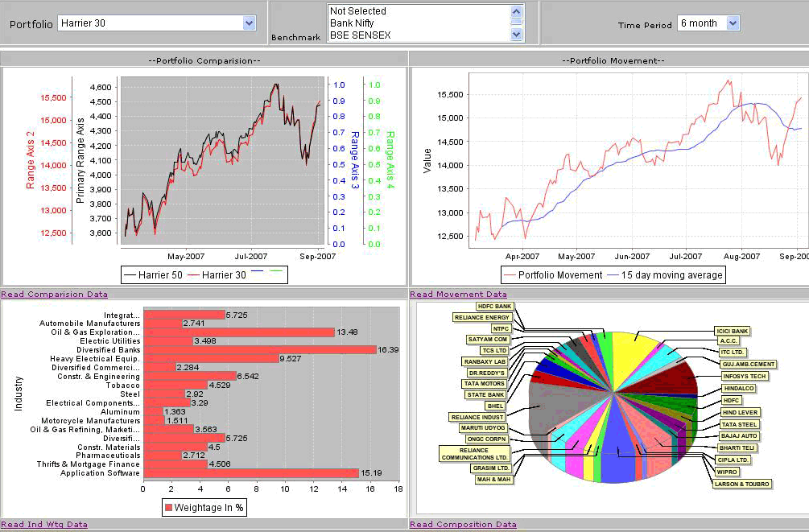Screen dimensions: 809x532
Task: Select BSE SENSEX in Benchmark list
Action: 360,35
